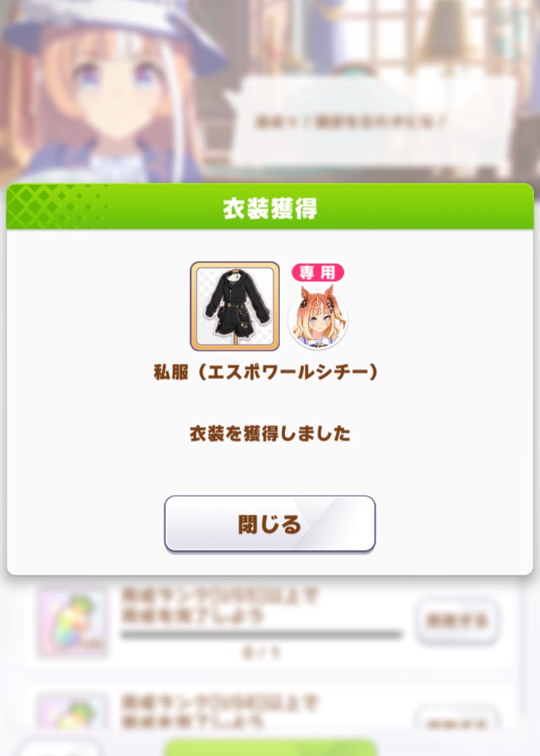Screen dimensions: 540x756
Task: Tap the blurred white button at bottom-left
Action: [x=60, y=748]
